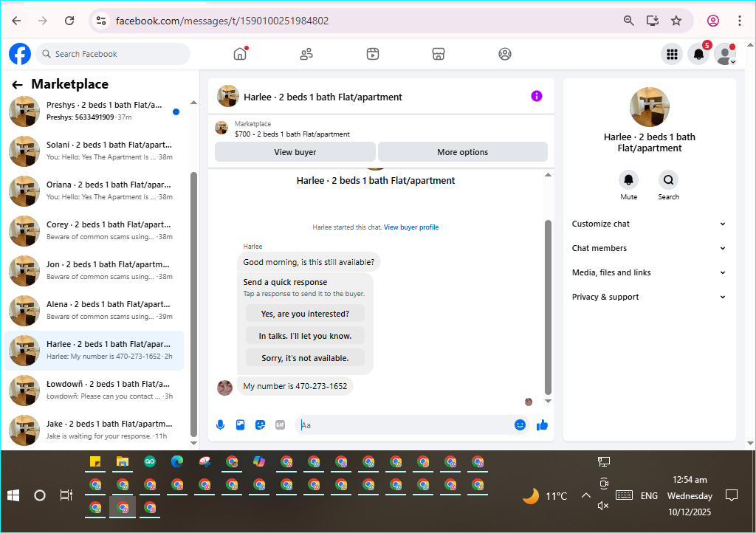Open Preshys conversation in chat list

(94, 111)
